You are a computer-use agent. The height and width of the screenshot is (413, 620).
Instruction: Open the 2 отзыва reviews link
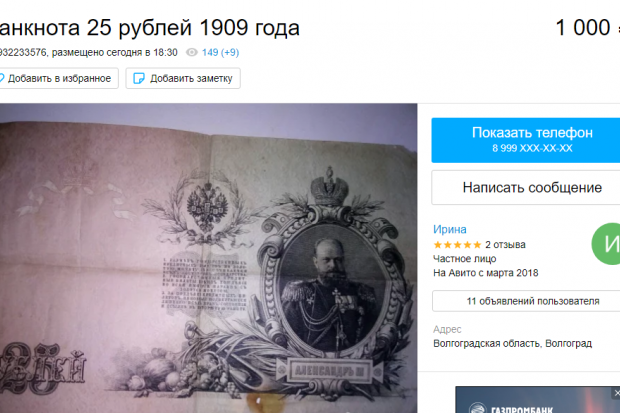coord(505,245)
